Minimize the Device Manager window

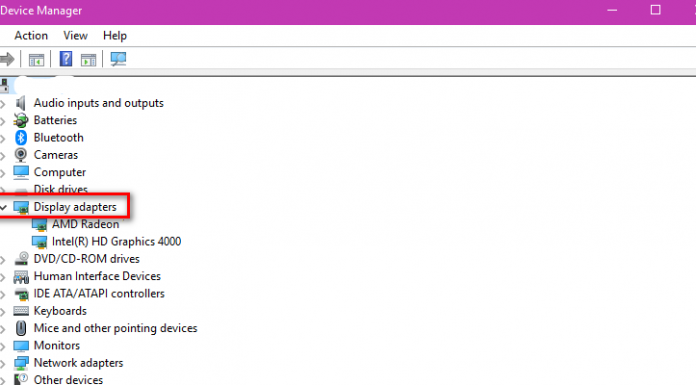612,10
